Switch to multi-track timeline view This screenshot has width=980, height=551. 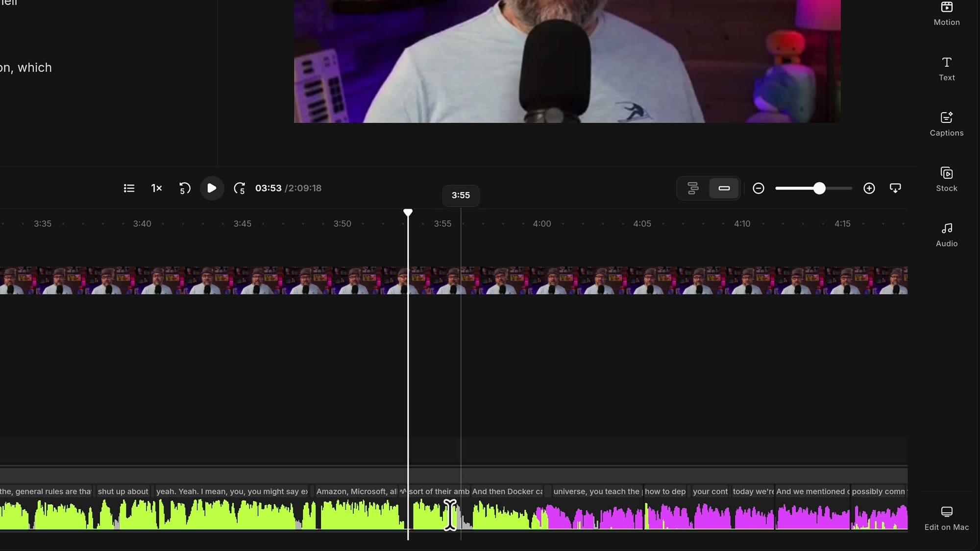(693, 188)
